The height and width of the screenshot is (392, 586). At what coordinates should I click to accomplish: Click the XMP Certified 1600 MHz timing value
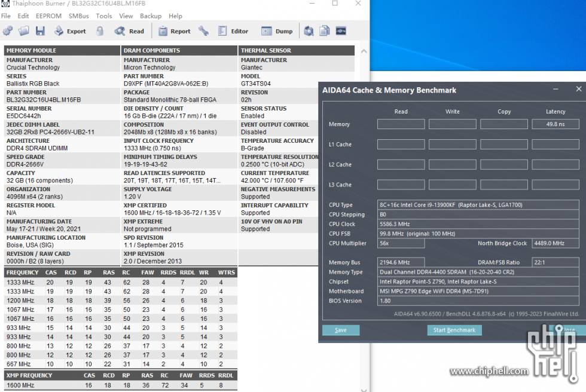click(172, 213)
